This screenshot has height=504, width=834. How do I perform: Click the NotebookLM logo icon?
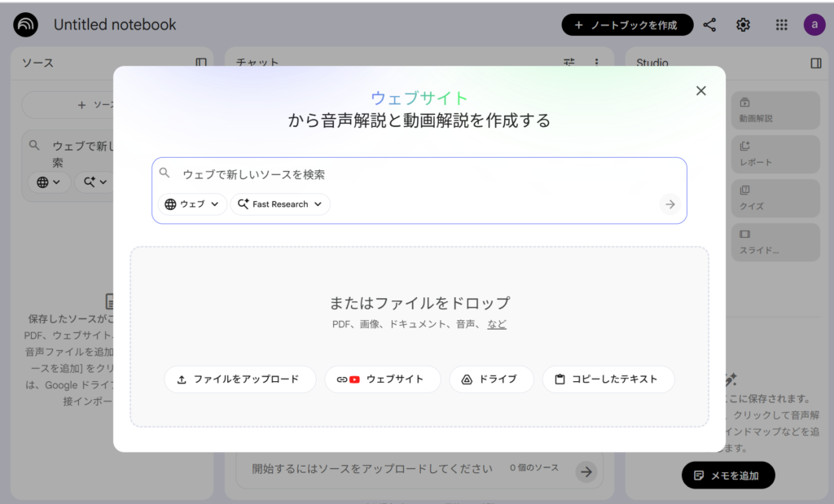tap(25, 24)
